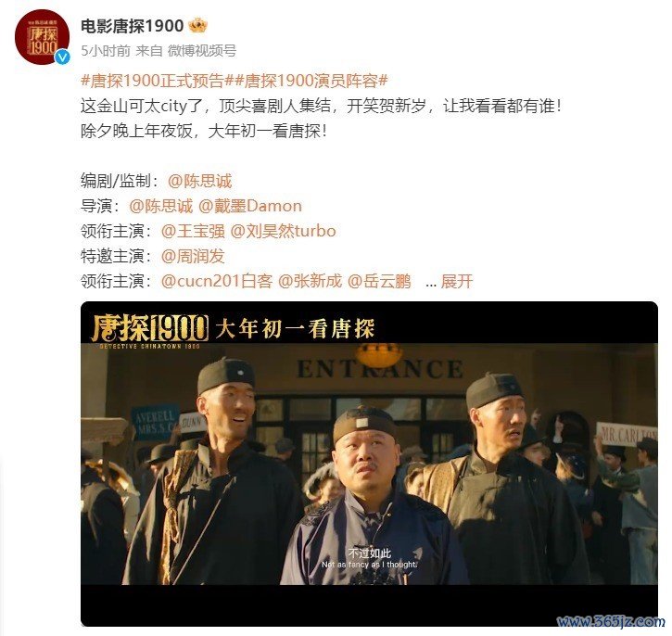The image size is (672, 636).
Task: Open @周润发 profile mention
Action: click(193, 256)
